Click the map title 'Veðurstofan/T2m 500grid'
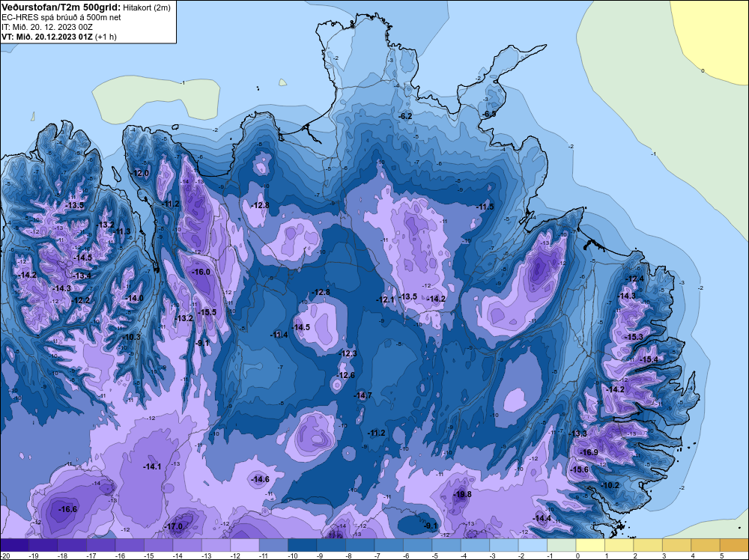 click(x=60, y=7)
